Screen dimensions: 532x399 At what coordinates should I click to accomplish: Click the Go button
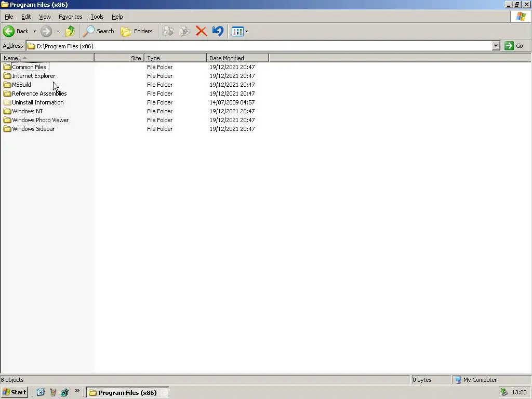pos(514,46)
